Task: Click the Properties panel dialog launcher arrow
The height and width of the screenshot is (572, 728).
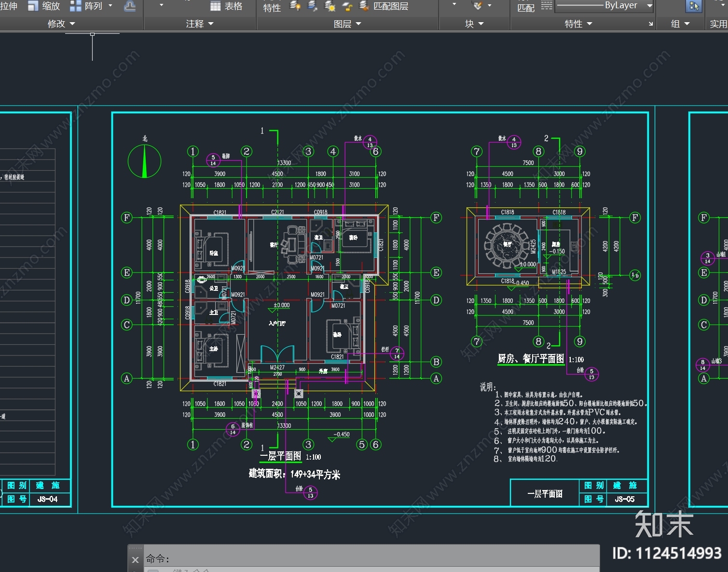Action: (x=650, y=24)
